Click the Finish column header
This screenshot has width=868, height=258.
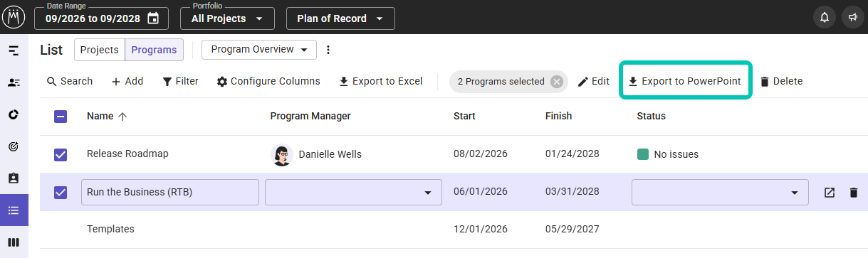tap(558, 117)
